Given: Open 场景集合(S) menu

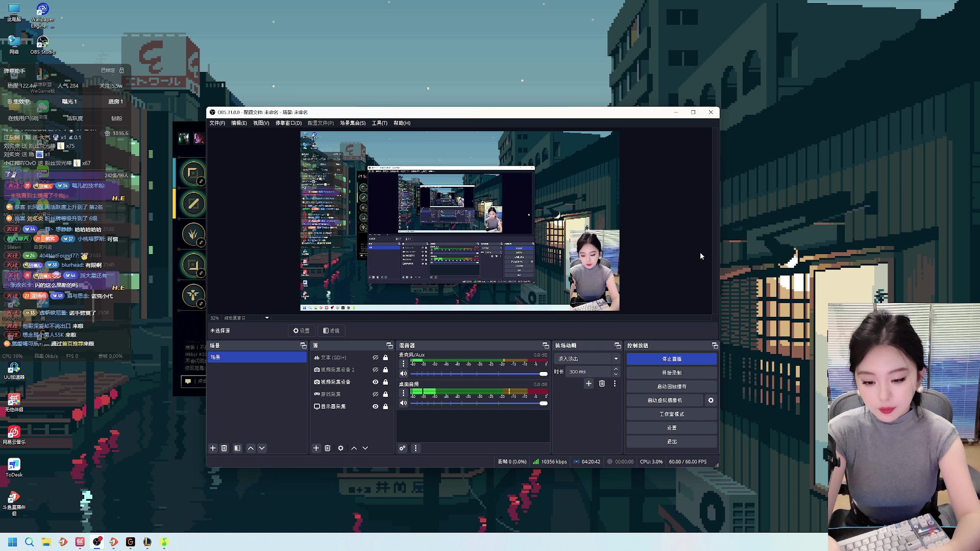Looking at the screenshot, I should (x=353, y=123).
